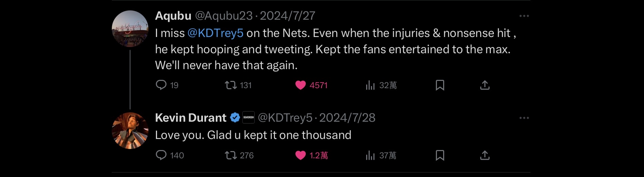Retweet Kevin Durant's reply
Viewport: 644px width, 177px height.
pos(231,155)
